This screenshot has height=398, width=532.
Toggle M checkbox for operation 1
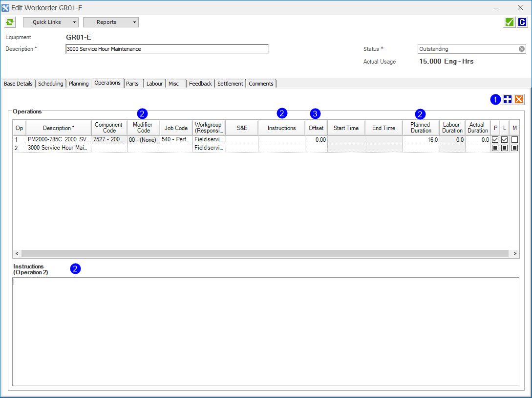pos(515,139)
